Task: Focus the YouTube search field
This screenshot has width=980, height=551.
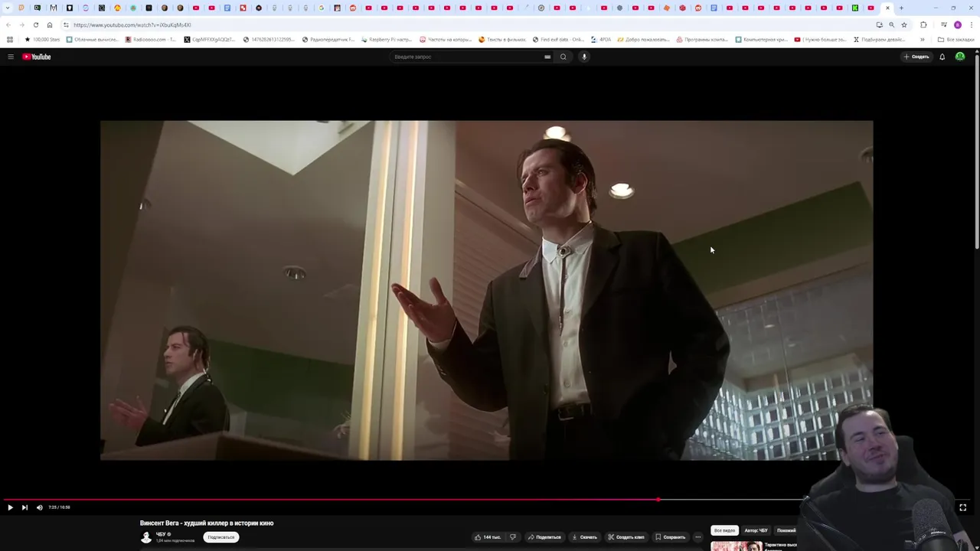Action: (467, 57)
